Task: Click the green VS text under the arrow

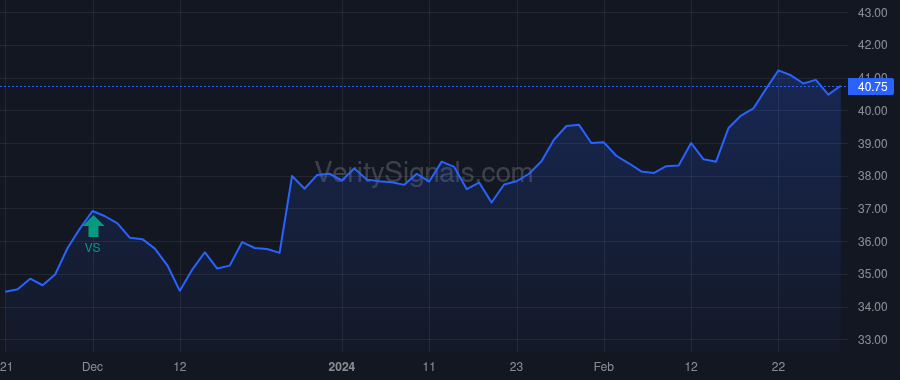Action: (x=92, y=248)
